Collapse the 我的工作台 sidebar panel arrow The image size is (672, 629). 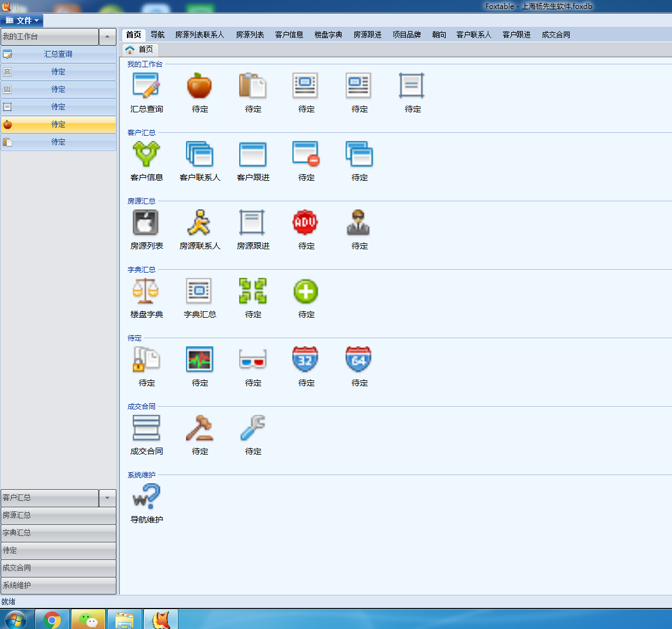tap(108, 36)
